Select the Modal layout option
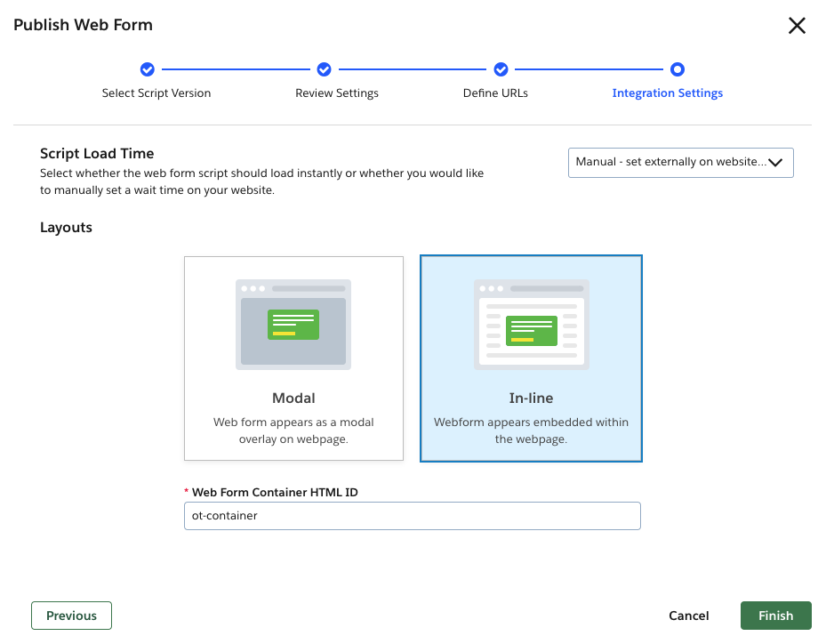Viewport: 826px width, 644px height. click(293, 358)
